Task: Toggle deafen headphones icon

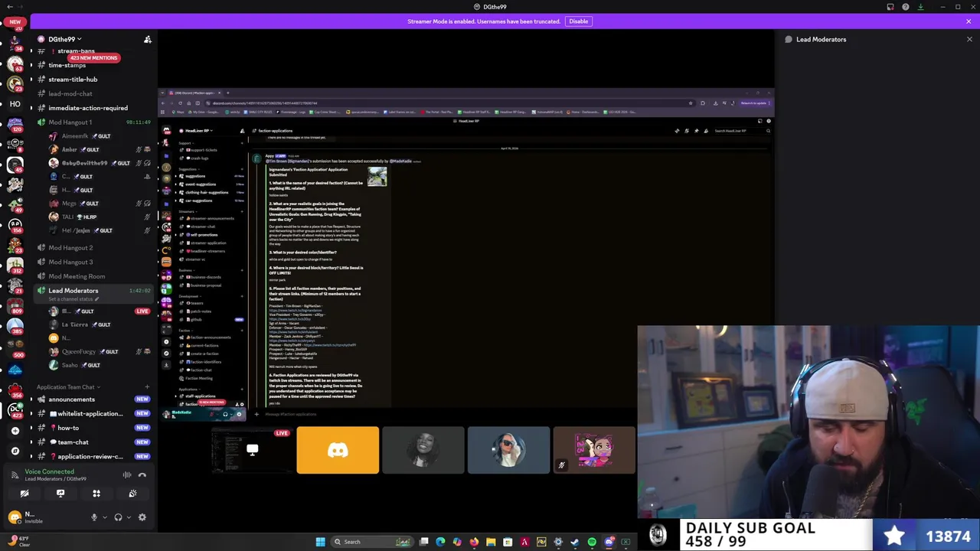Action: tap(118, 517)
